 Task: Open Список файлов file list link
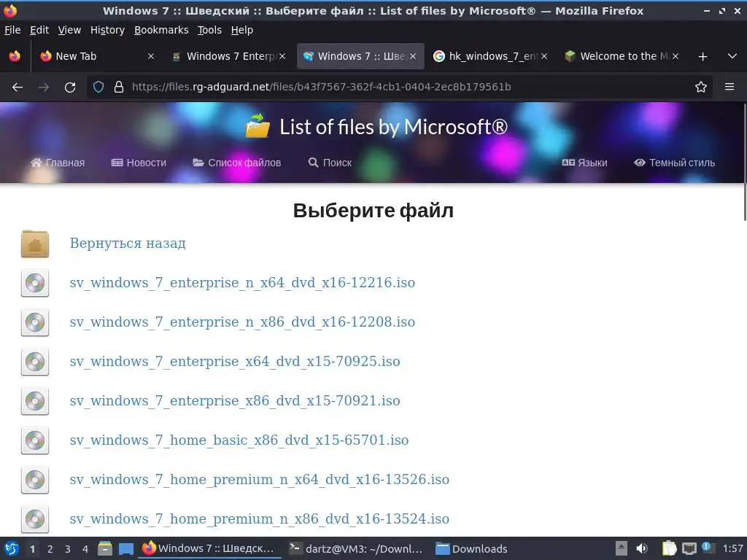[x=237, y=163]
